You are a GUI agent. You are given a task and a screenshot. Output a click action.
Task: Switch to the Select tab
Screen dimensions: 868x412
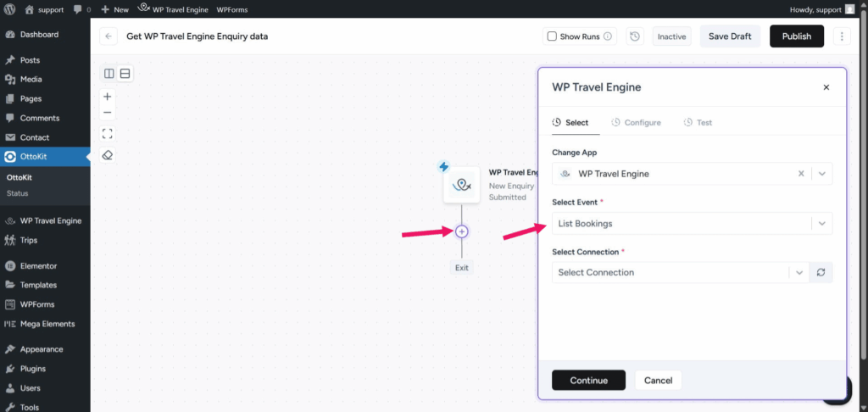[x=570, y=122]
